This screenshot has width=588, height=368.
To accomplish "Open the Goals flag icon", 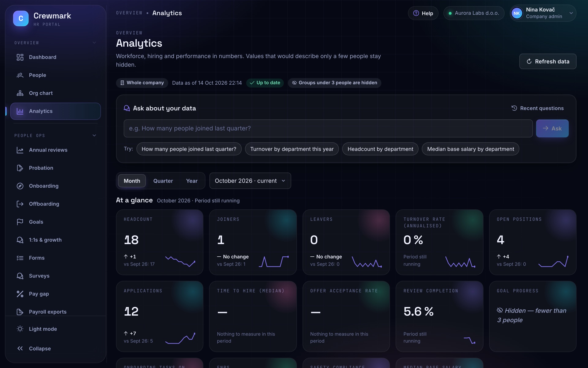I will (20, 222).
